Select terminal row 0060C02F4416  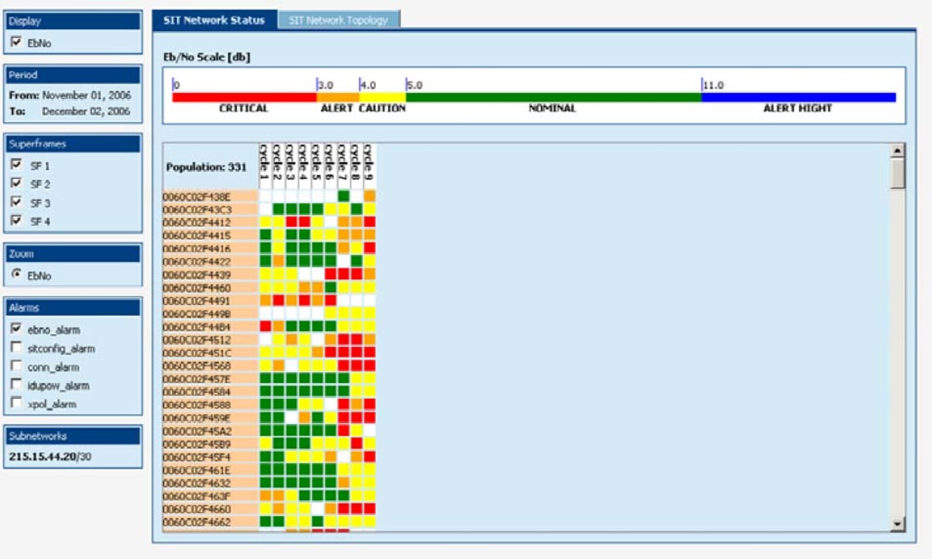[210, 249]
